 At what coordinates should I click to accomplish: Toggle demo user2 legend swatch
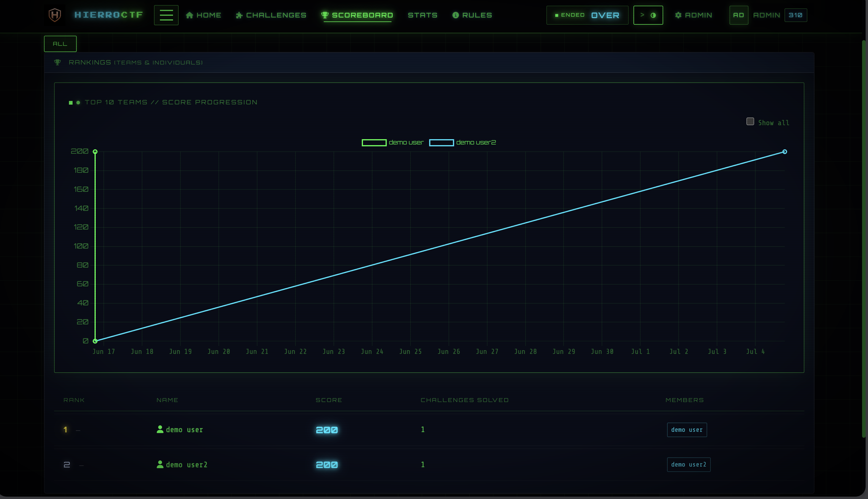(x=441, y=142)
